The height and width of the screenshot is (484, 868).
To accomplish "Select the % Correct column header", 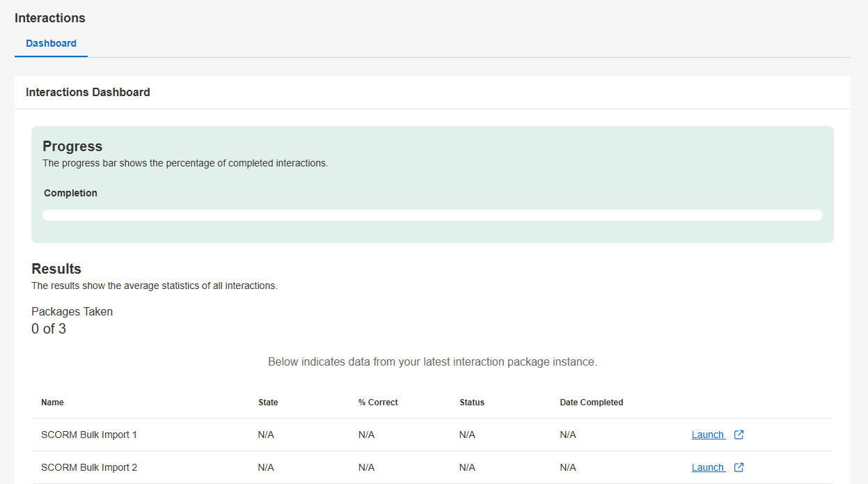I will [x=378, y=403].
